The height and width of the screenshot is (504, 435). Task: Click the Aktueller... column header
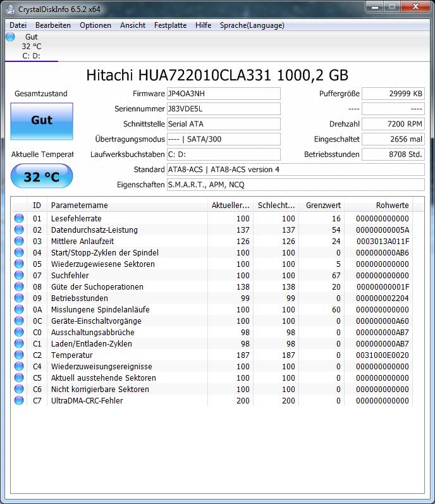[x=230, y=205]
